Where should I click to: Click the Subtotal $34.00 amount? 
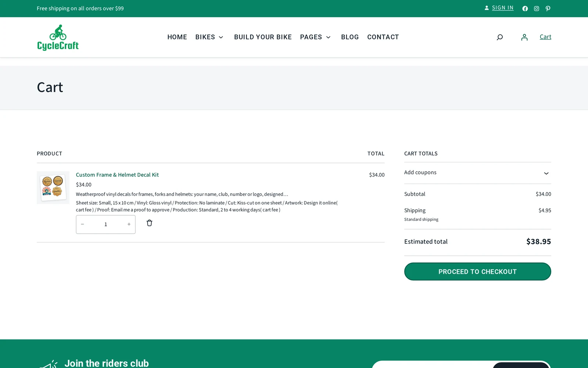point(543,194)
